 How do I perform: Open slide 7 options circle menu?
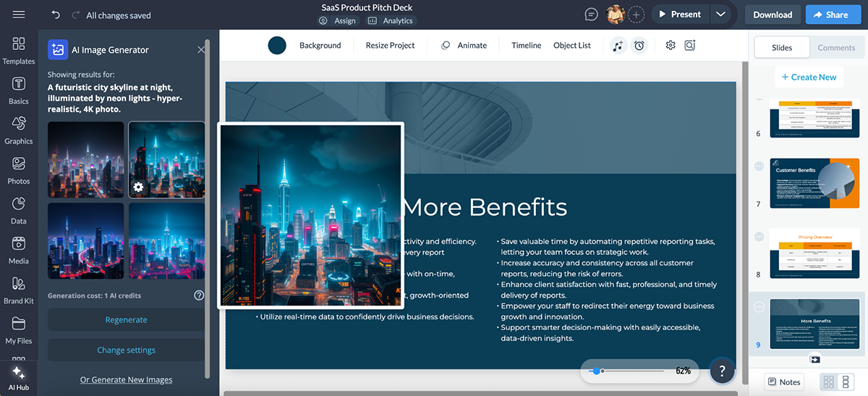759,166
